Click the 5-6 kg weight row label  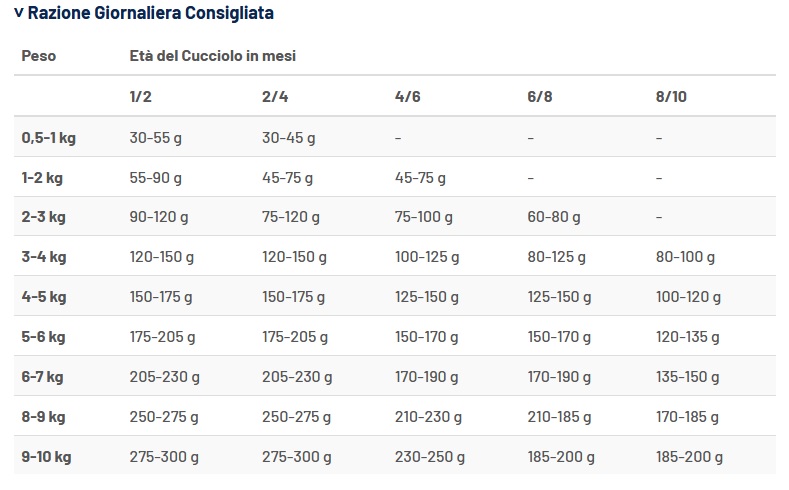pyautogui.click(x=44, y=337)
